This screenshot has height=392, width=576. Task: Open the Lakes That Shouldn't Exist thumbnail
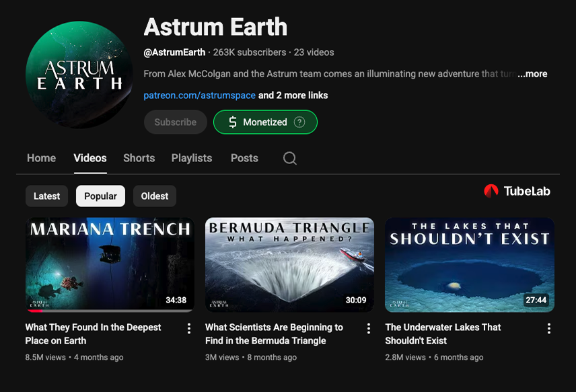click(470, 265)
